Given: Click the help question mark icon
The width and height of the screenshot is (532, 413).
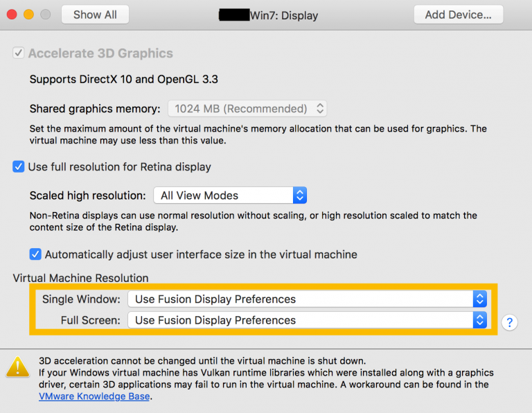Looking at the screenshot, I should click(x=509, y=322).
